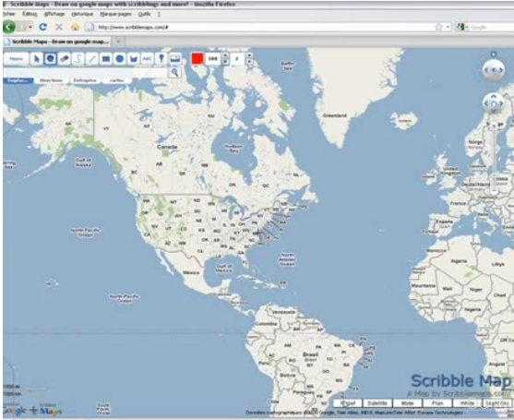Select the highlighted blue search tab
Viewport: 514px width, 420px height.
coord(18,80)
